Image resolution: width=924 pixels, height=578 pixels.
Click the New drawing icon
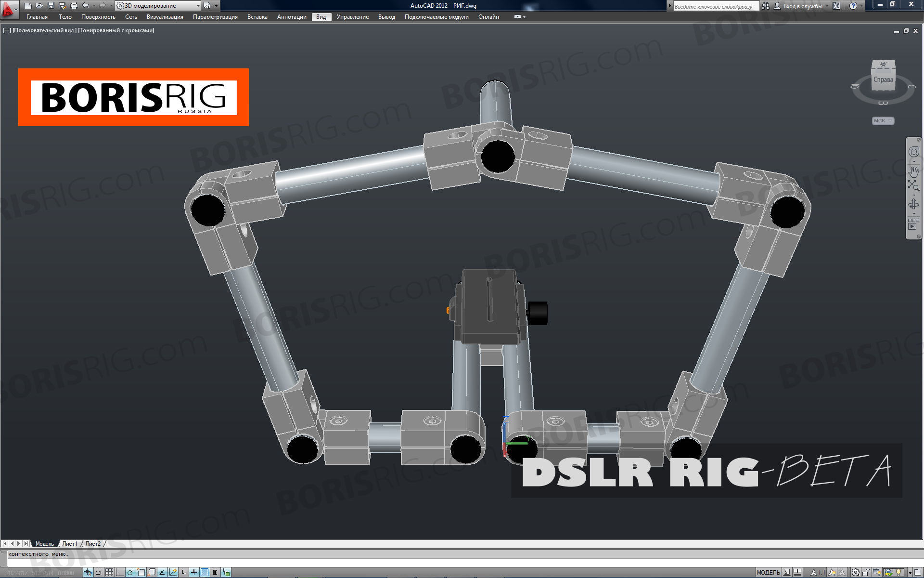tap(27, 6)
